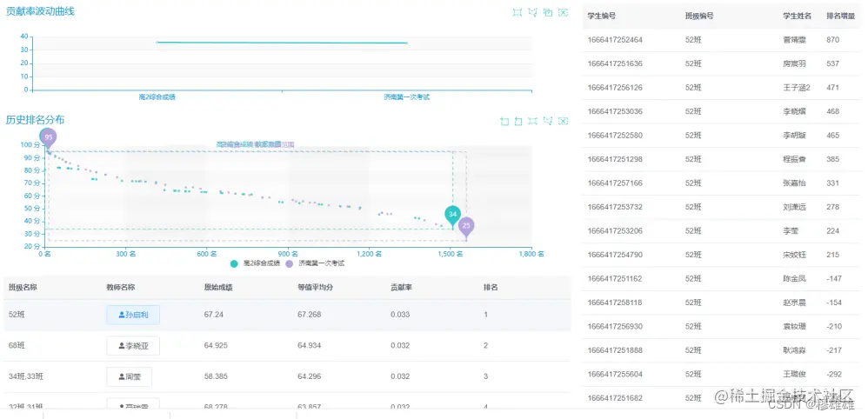Select student row 1666417253732

[x=722, y=207]
